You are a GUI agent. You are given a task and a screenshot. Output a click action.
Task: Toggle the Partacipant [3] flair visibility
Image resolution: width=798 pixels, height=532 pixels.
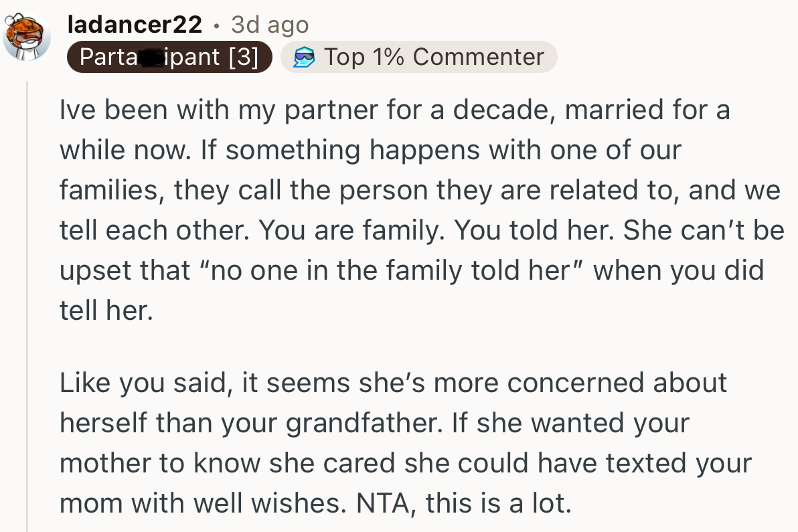coord(169,57)
